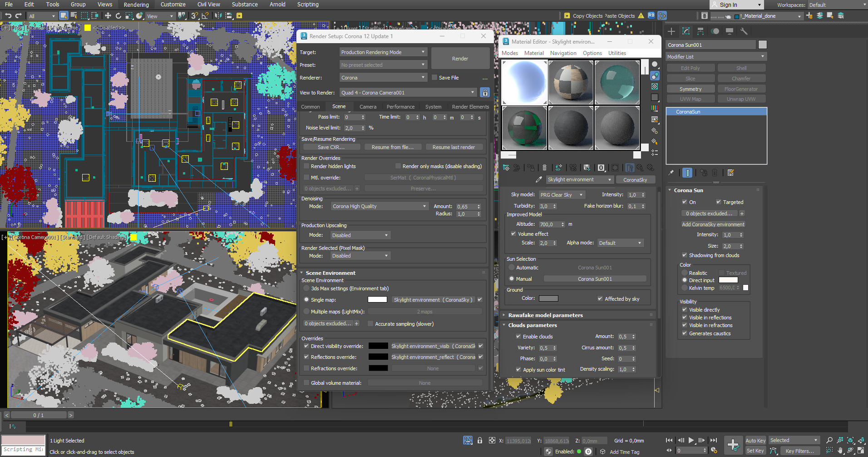The height and width of the screenshot is (457, 868).
Task: Open the Modifier List dropdown
Action: pos(716,57)
